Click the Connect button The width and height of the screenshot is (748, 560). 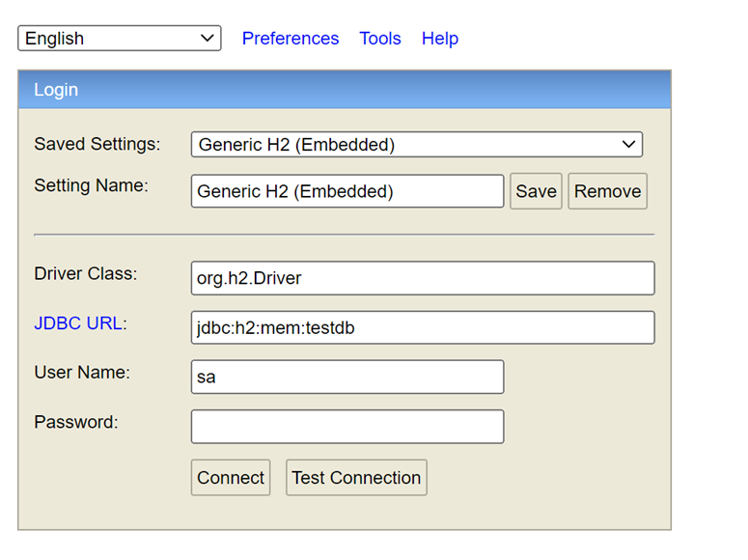(231, 477)
